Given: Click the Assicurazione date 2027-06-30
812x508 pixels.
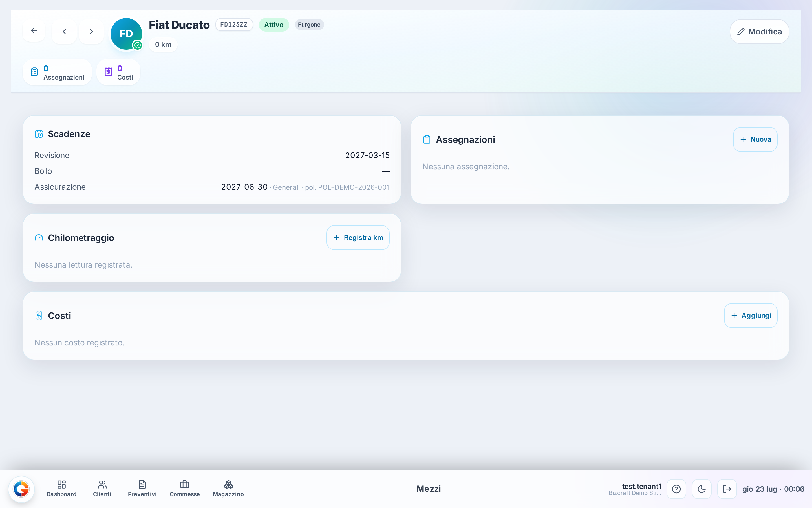Looking at the screenshot, I should tap(244, 187).
